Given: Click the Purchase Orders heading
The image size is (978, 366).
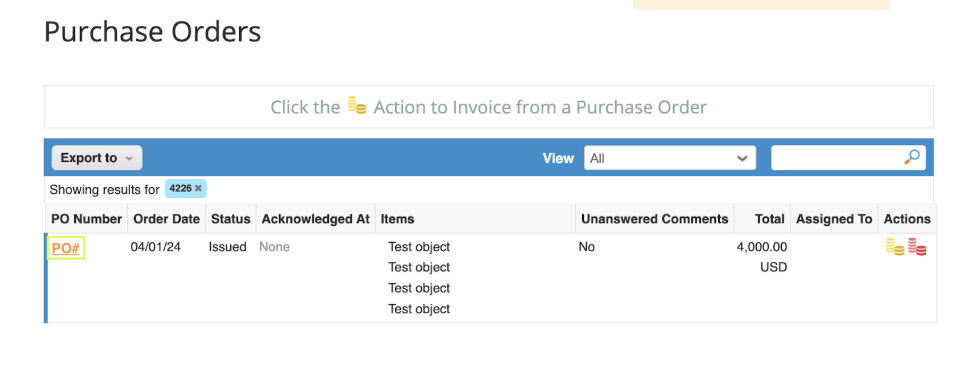Looking at the screenshot, I should coord(152,32).
